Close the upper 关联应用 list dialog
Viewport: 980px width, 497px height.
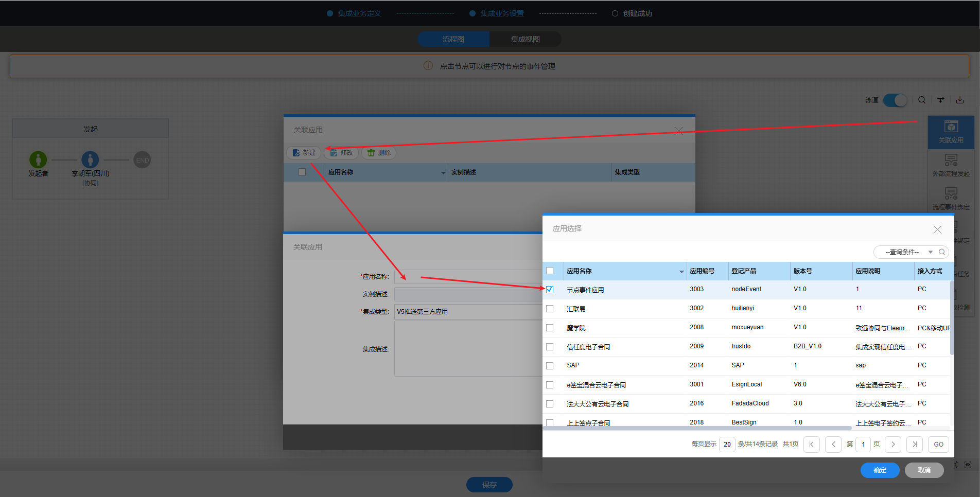pyautogui.click(x=678, y=131)
